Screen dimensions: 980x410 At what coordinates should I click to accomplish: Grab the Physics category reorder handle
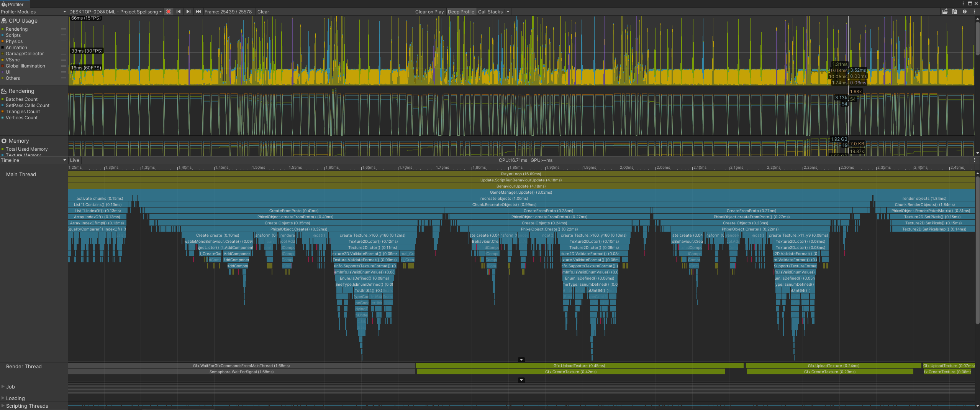64,41
